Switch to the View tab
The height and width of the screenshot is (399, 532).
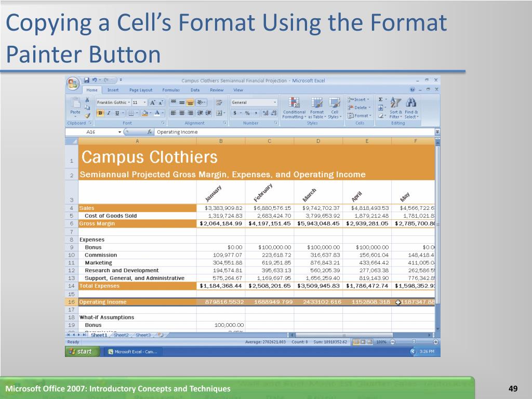click(x=238, y=90)
